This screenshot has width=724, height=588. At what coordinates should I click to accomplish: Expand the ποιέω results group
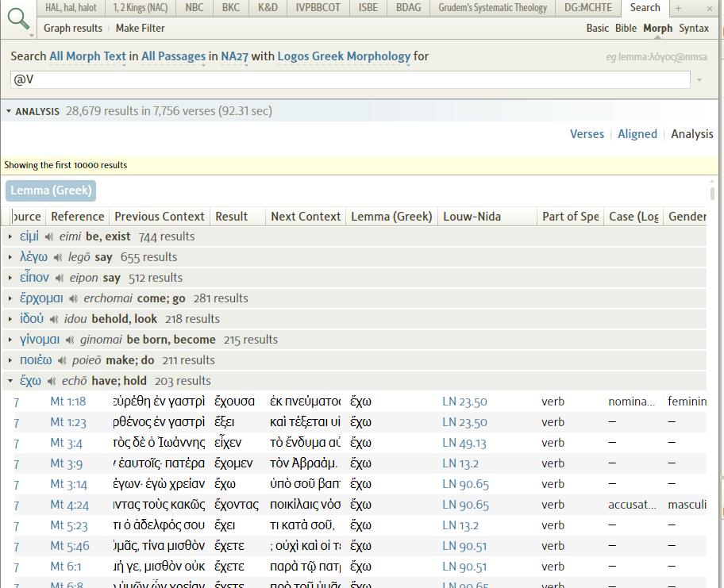click(x=10, y=360)
